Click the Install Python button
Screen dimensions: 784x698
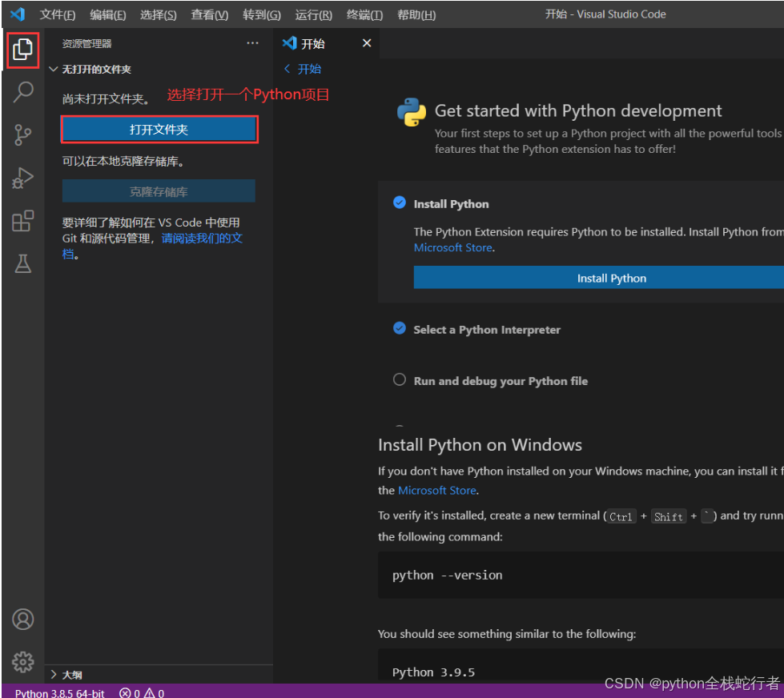(x=598, y=278)
